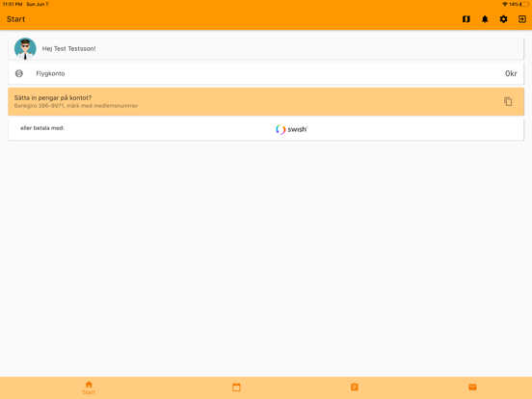The width and height of the screenshot is (532, 399).
Task: Select the Start home tab
Action: point(89,387)
